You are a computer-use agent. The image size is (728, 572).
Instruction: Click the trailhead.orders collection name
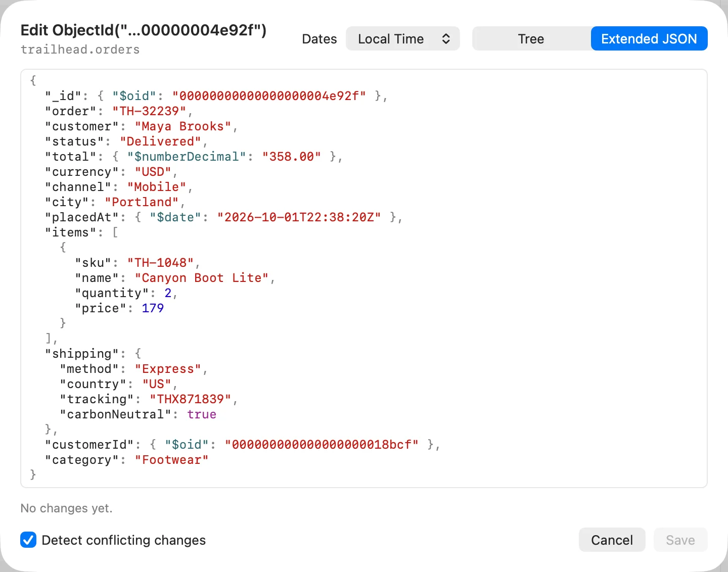(x=80, y=50)
